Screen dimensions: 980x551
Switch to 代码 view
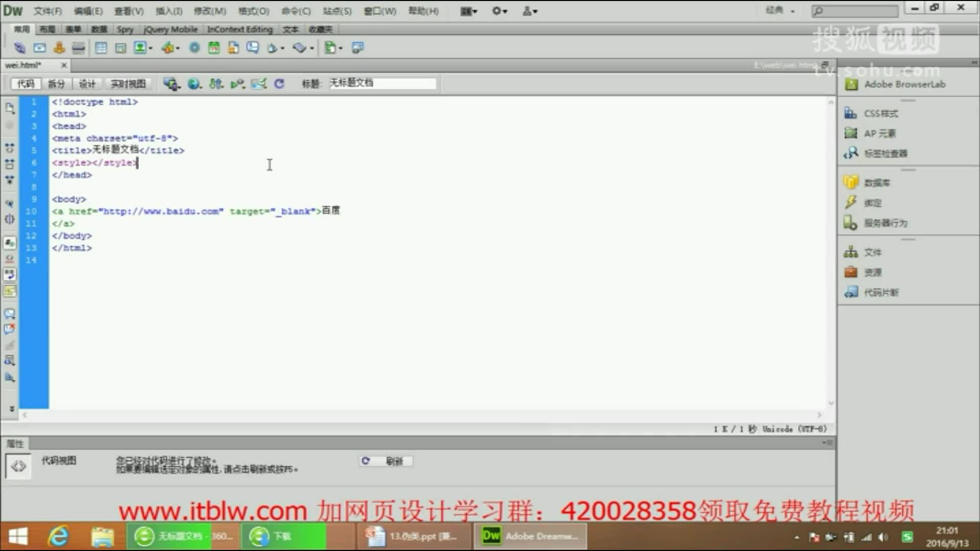click(26, 84)
